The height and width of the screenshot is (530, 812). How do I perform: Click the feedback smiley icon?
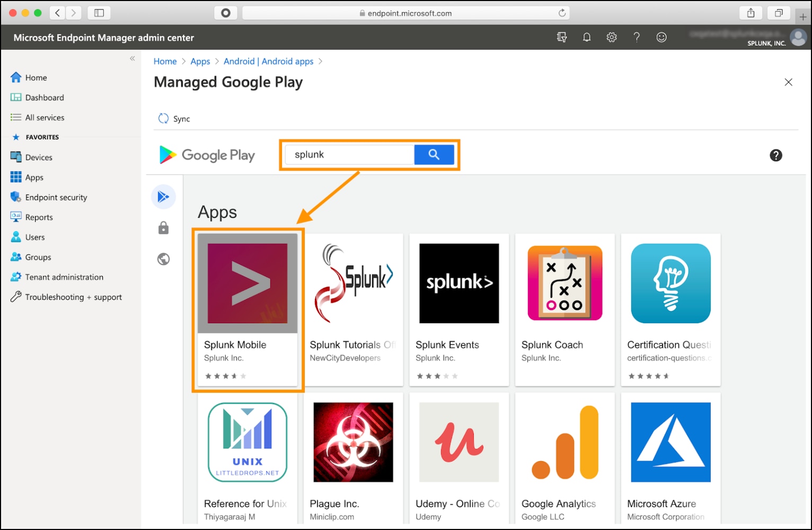coord(661,37)
